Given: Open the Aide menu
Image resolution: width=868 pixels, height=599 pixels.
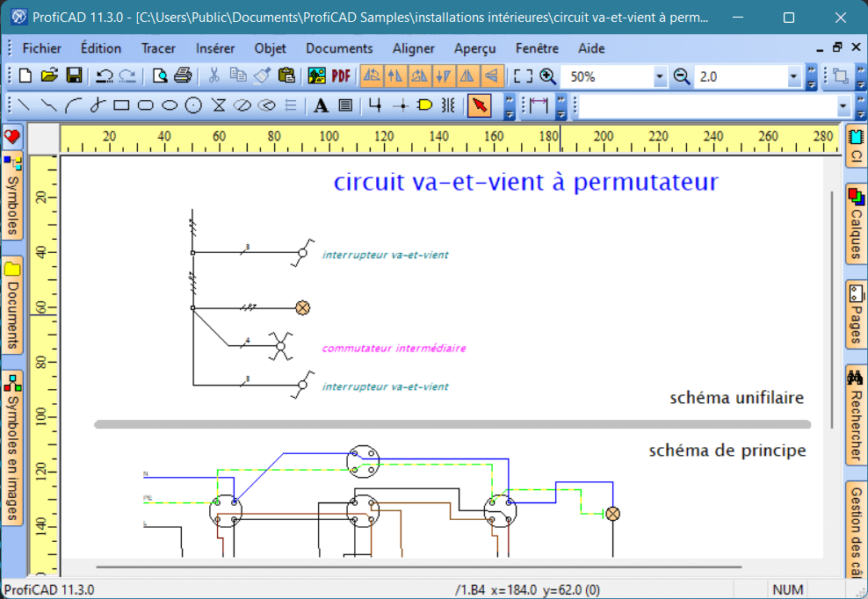Looking at the screenshot, I should [x=591, y=48].
